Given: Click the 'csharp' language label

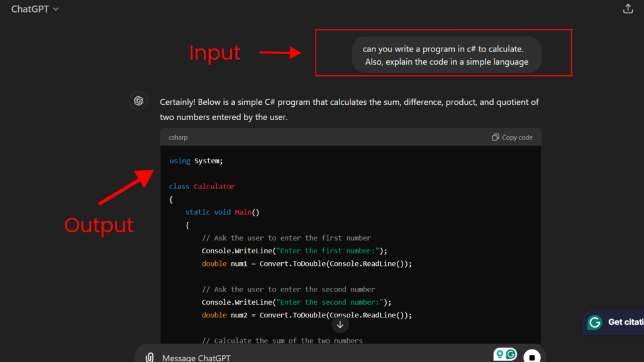Looking at the screenshot, I should 178,138.
